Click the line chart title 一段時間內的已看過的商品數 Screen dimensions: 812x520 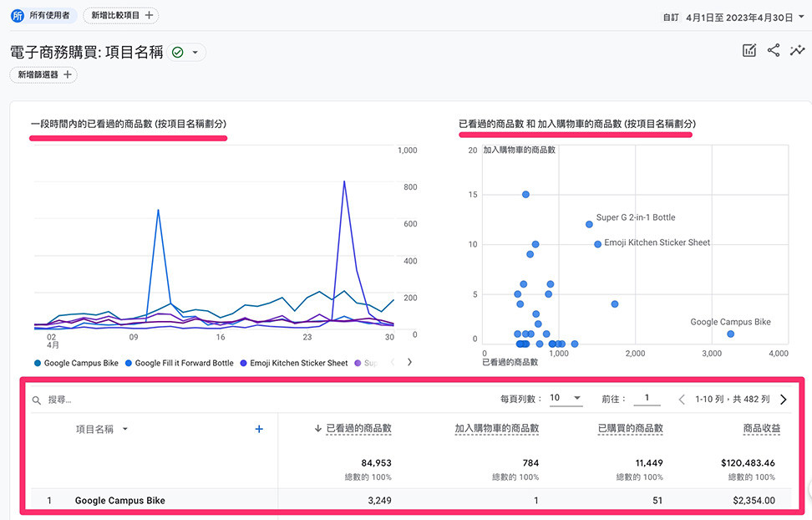coord(129,124)
